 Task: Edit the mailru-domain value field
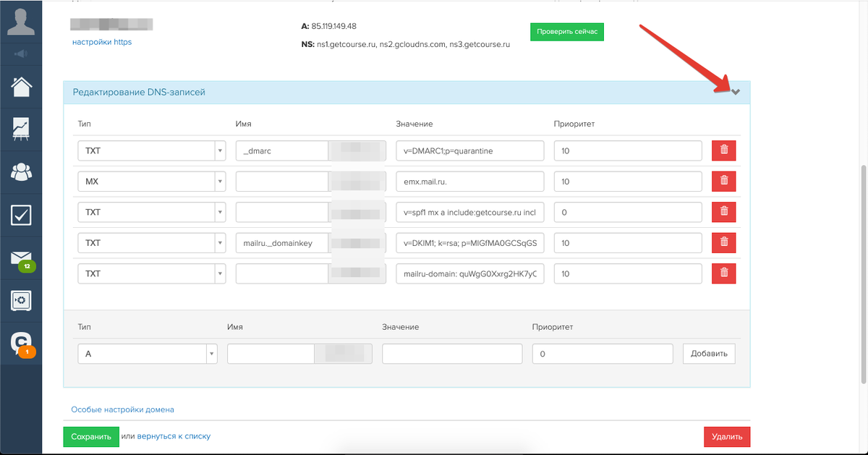tap(469, 273)
